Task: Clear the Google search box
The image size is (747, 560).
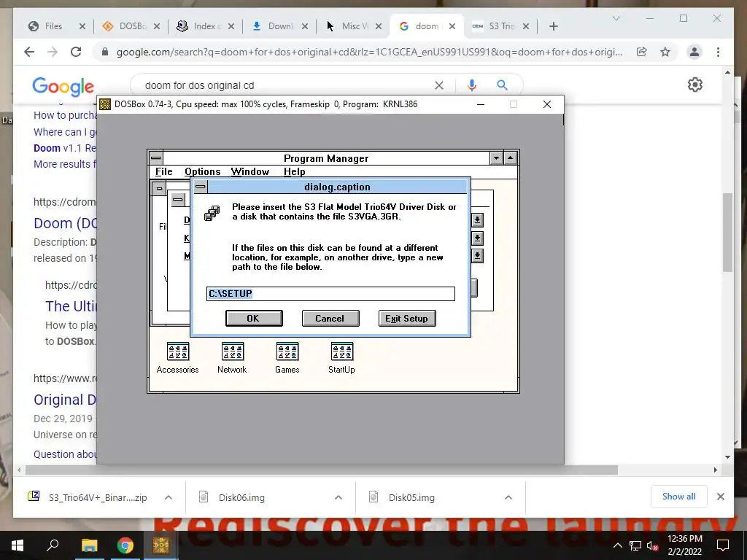Action: pos(438,85)
